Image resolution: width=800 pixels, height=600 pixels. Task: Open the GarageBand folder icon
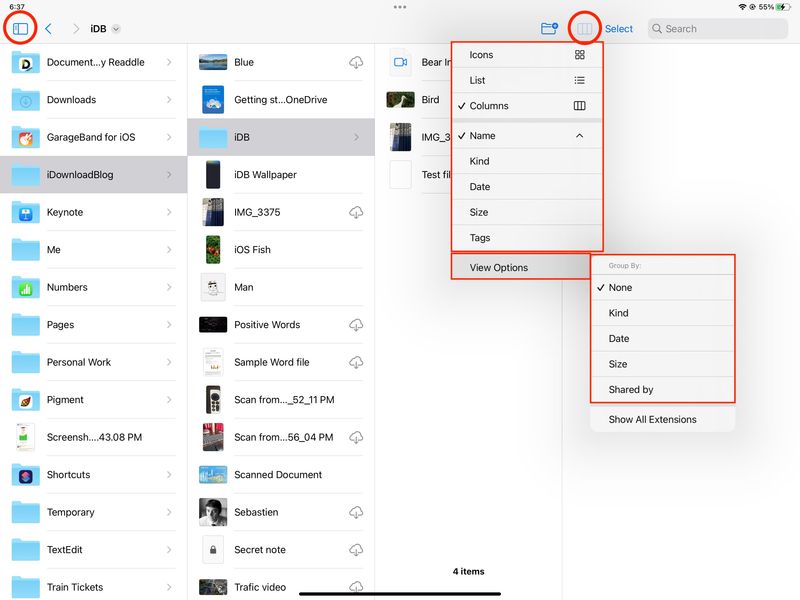pyautogui.click(x=26, y=137)
